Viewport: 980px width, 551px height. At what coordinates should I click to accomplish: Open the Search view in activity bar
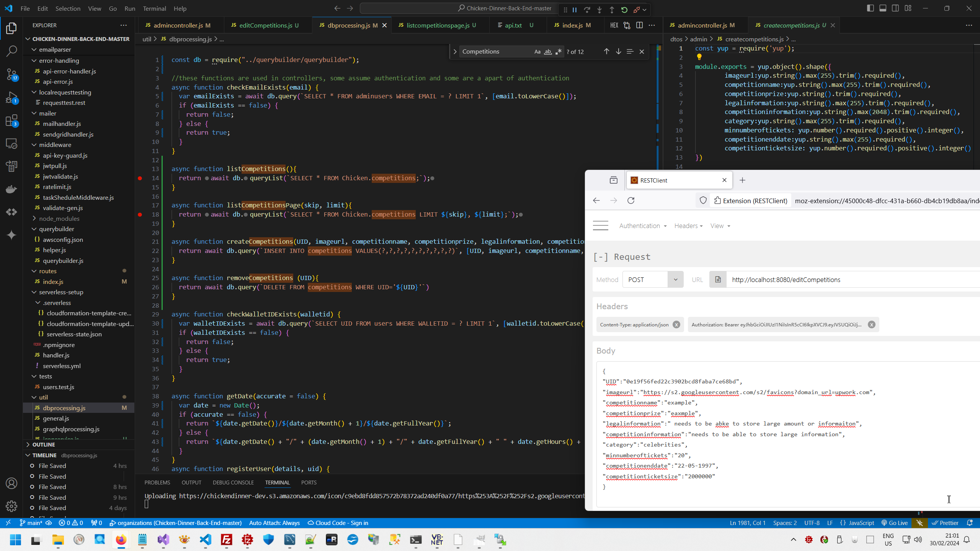point(11,51)
